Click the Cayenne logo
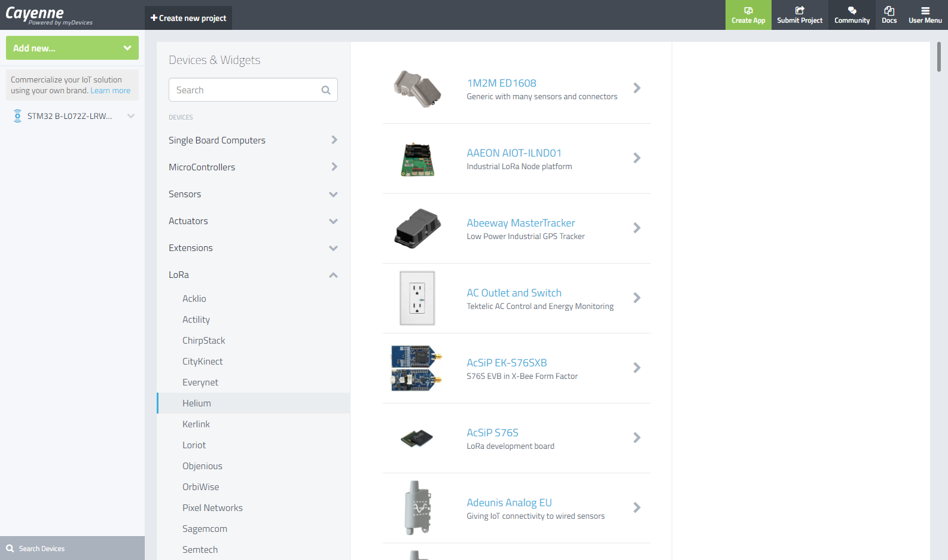This screenshot has height=560, width=948. pyautogui.click(x=35, y=14)
